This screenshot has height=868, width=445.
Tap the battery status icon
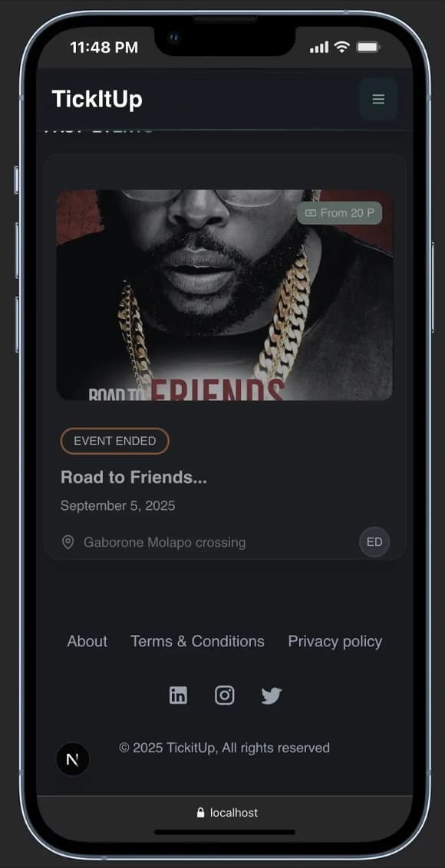(368, 47)
